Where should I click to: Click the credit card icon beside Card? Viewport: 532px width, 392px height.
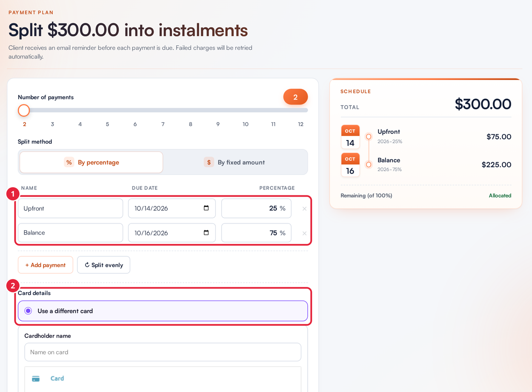[36, 378]
